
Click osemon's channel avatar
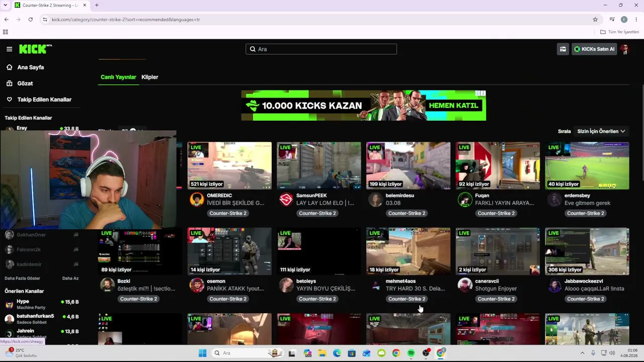click(197, 285)
